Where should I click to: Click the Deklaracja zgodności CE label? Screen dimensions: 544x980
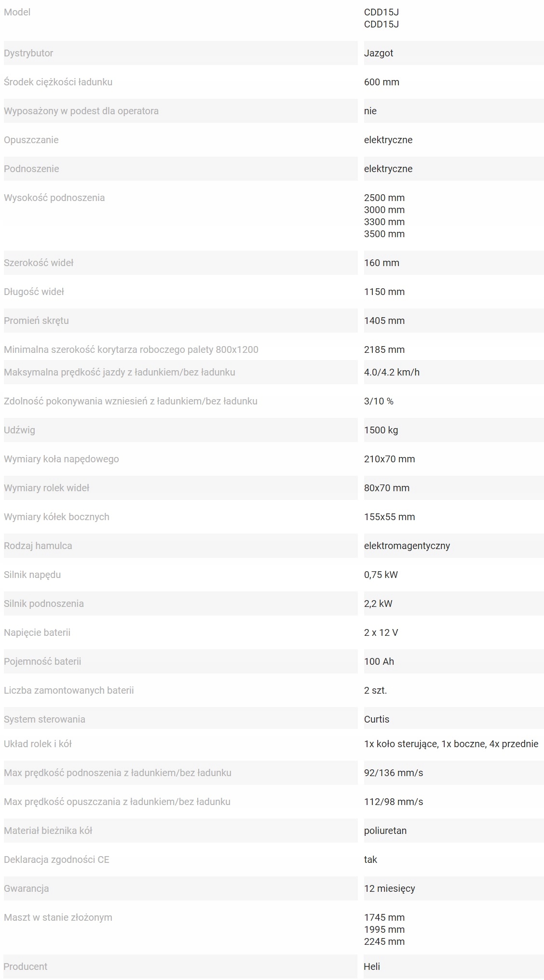tap(56, 859)
